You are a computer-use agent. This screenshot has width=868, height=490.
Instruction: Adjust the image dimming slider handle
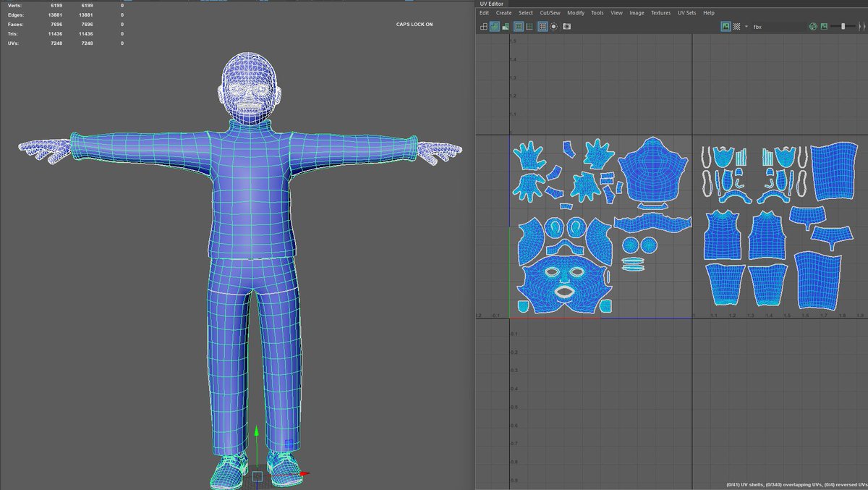(843, 26)
